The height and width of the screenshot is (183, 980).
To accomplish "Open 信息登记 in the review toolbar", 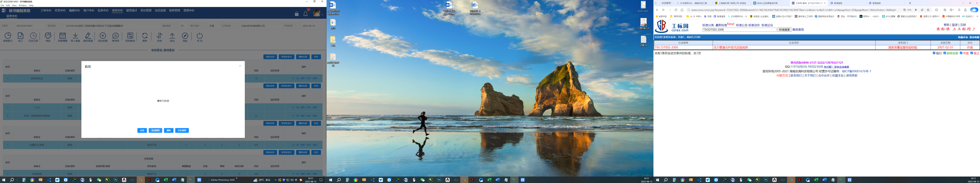I will pyautogui.click(x=8, y=37).
